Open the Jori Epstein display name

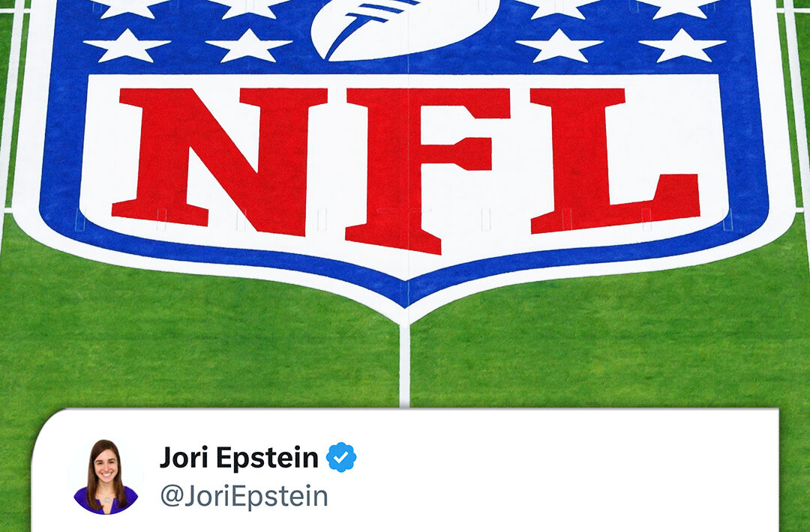click(x=238, y=458)
